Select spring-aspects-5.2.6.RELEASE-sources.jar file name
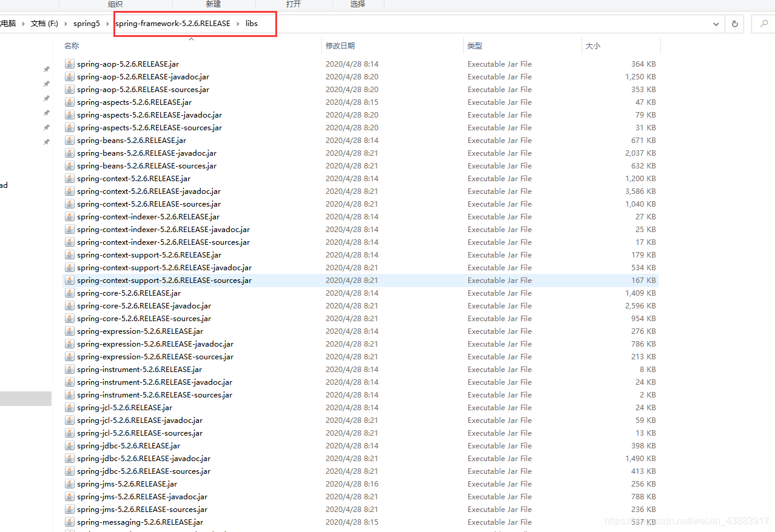775x532 pixels. click(x=149, y=127)
